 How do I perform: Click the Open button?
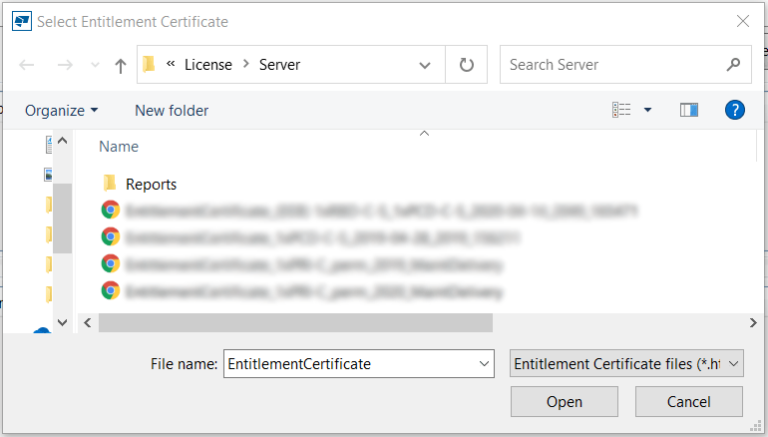[564, 402]
